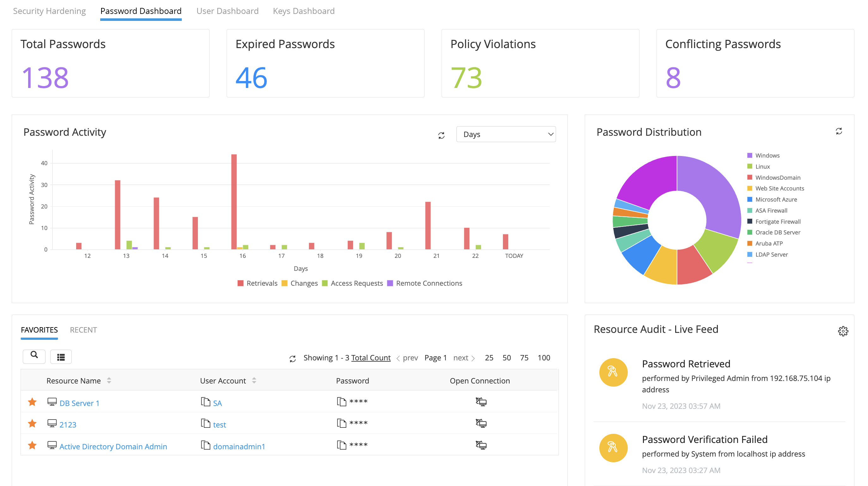The image size is (868, 486).
Task: Click the Open Connection icon for 2123
Action: 480,425
